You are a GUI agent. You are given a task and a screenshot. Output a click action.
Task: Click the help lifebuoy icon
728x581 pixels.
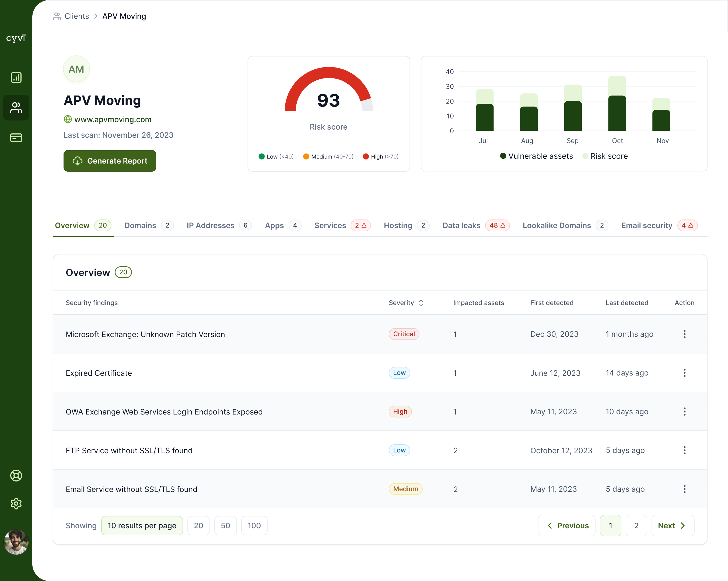(x=16, y=476)
